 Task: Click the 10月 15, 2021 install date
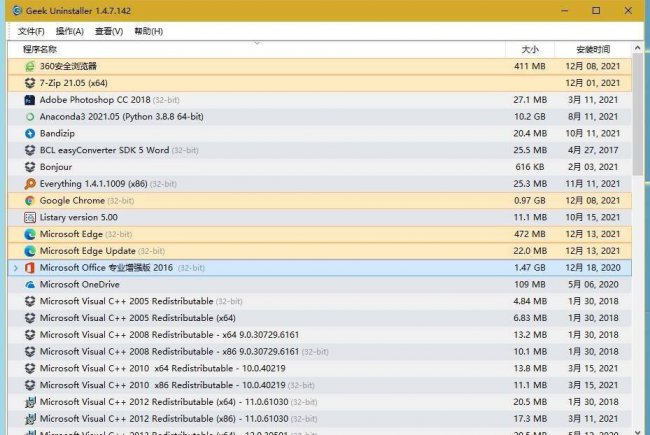click(593, 217)
